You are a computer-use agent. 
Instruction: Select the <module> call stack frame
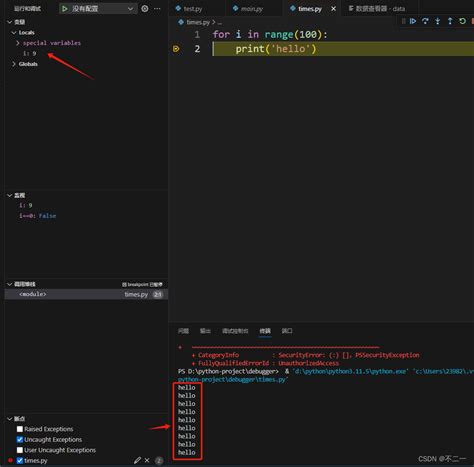coord(86,294)
